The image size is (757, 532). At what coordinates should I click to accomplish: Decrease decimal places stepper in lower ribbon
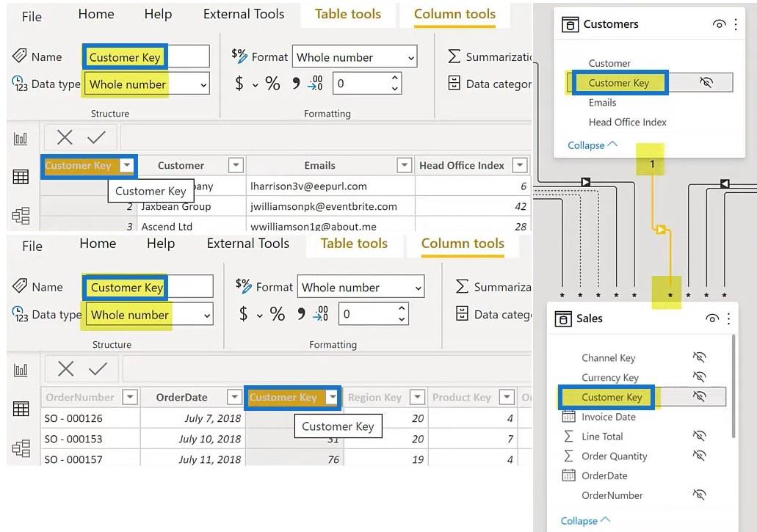[x=401, y=320]
